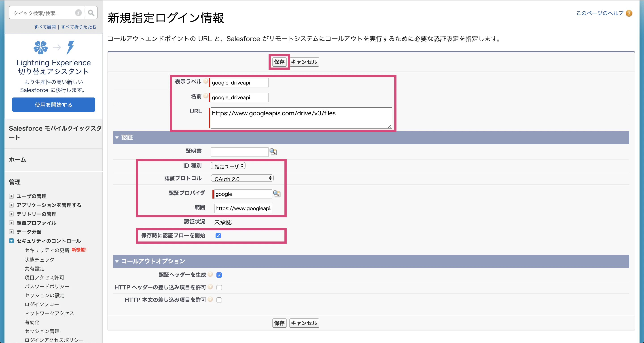
Task: Collapse the 認証 section
Action: 117,138
